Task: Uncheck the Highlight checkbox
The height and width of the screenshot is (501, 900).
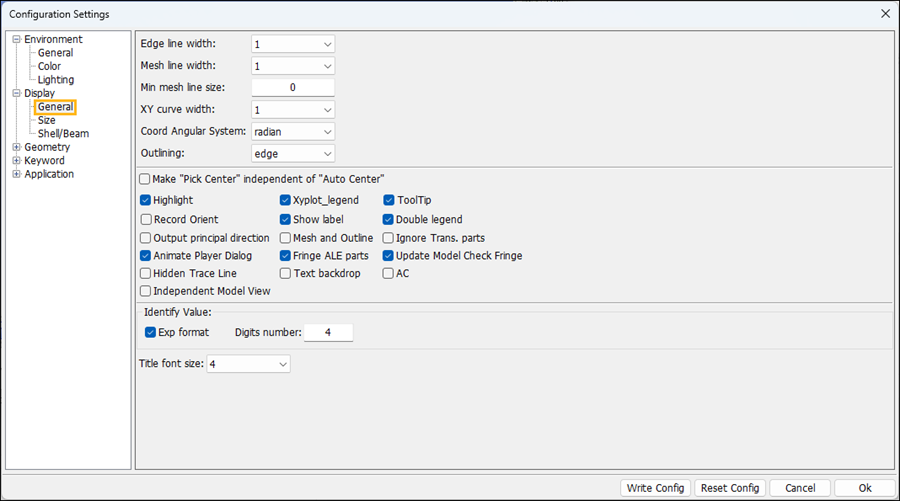Action: coord(146,201)
